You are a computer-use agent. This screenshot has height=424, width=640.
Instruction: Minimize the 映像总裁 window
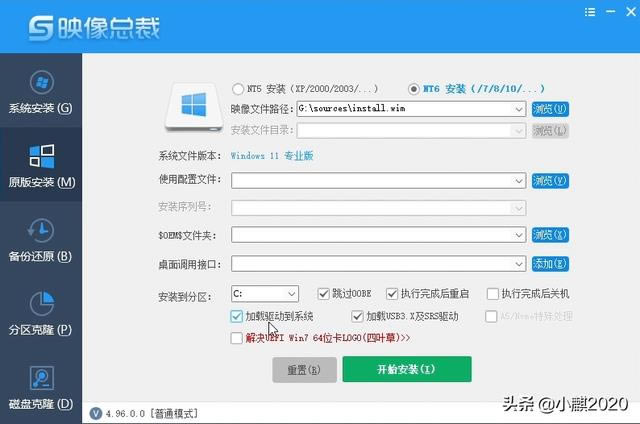tap(611, 12)
